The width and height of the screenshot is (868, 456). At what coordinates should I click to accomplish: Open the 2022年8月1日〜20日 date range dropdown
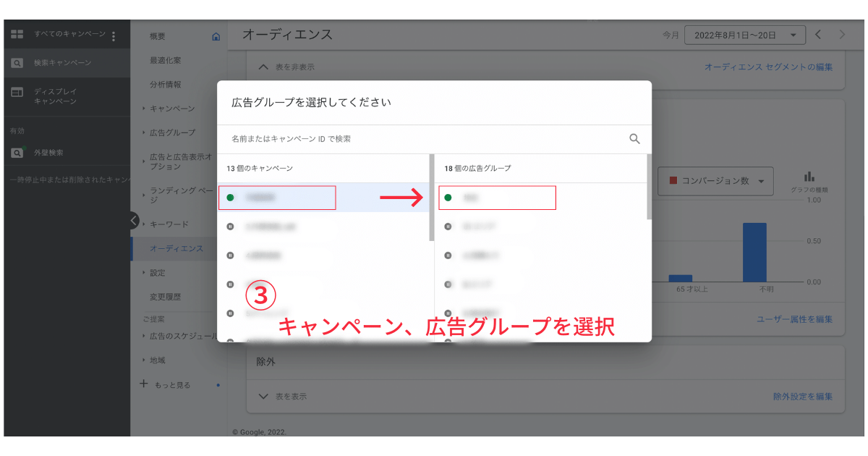pyautogui.click(x=744, y=35)
